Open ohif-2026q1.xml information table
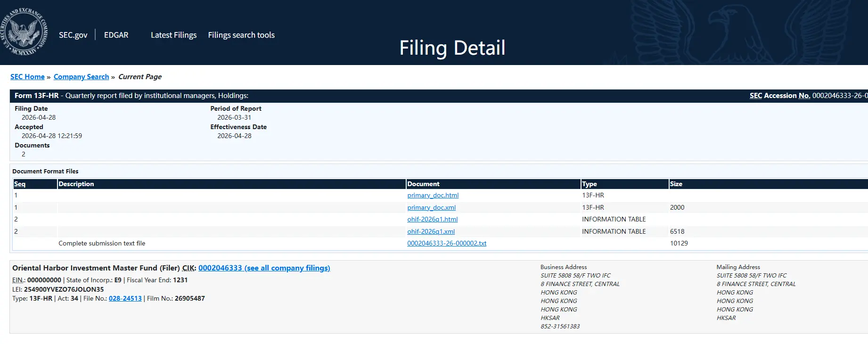This screenshot has height=344, width=868. pyautogui.click(x=431, y=231)
